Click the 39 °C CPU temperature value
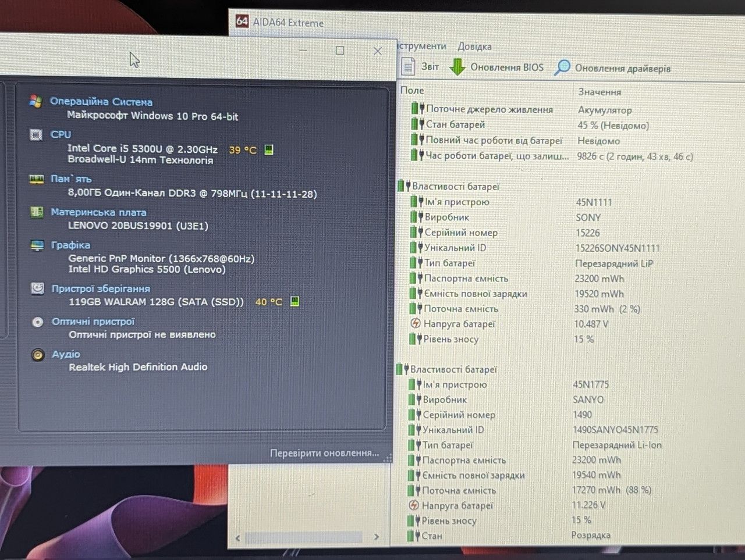The height and width of the screenshot is (560, 745). coord(243,150)
